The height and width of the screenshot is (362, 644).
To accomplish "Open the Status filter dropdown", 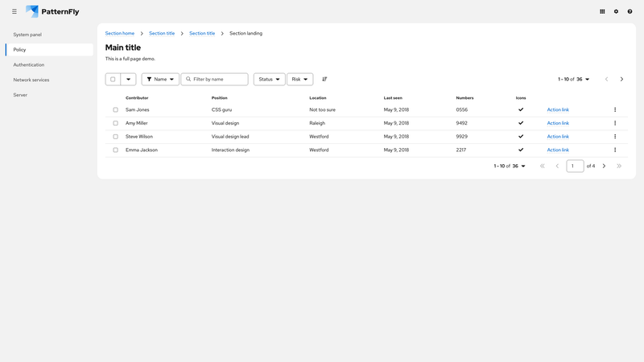I will [269, 79].
